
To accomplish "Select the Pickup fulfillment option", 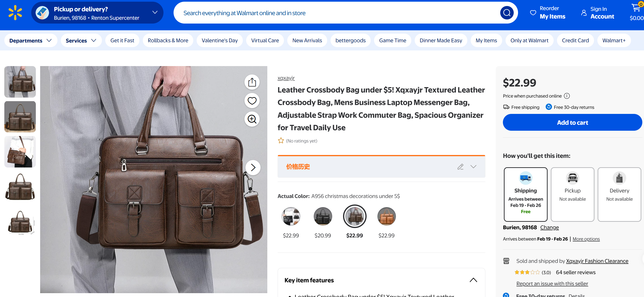I will tap(572, 194).
